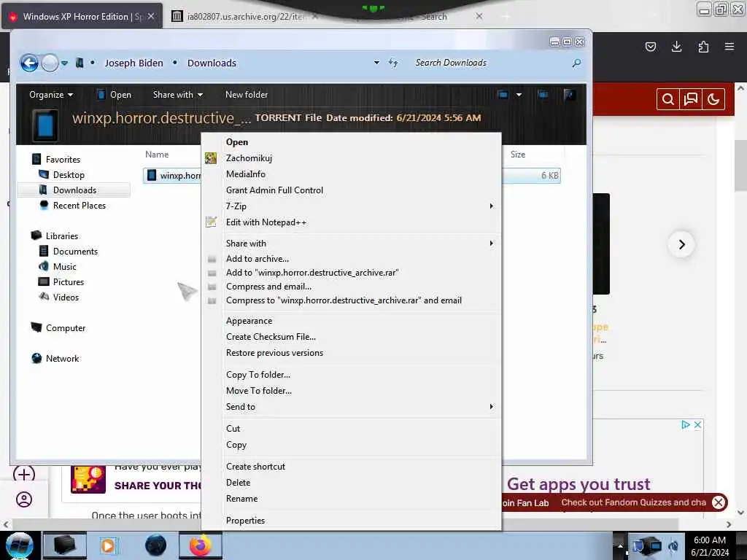Viewport: 747px width, 560px height.
Task: Click the search magnifier in Explorer
Action: pyautogui.click(x=576, y=63)
